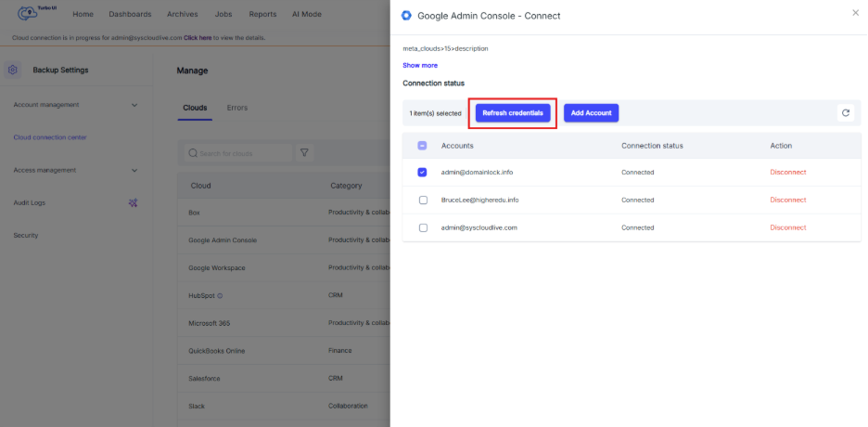
Task: Uncheck the admin@domainlock.info account checkbox
Action: (423, 172)
